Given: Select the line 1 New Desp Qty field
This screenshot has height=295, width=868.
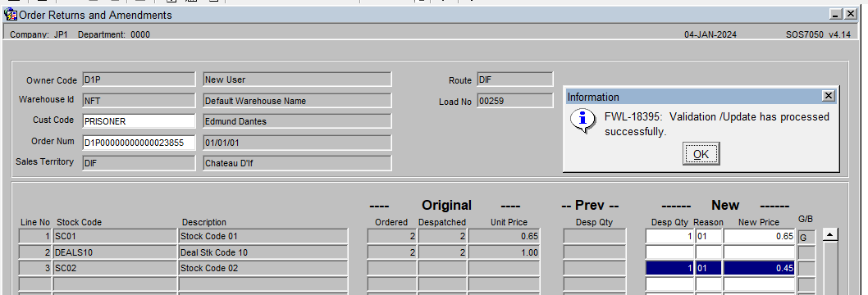Looking at the screenshot, I should coord(669,237).
